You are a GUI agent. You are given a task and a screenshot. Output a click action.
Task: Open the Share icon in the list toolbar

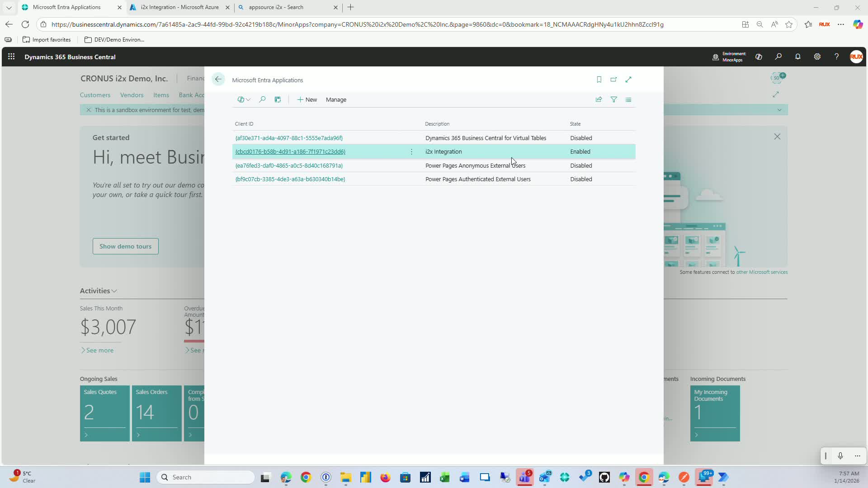coord(599,99)
